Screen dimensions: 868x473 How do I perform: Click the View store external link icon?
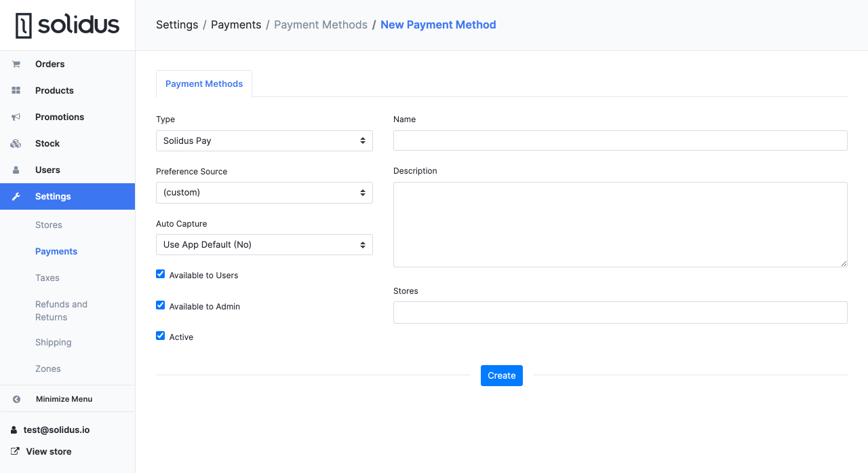pyautogui.click(x=14, y=451)
